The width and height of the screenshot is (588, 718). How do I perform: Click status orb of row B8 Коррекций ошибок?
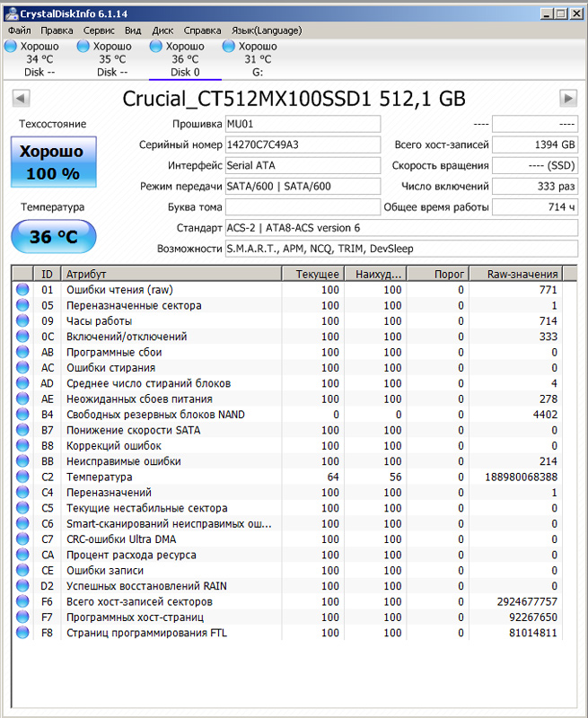pyautogui.click(x=22, y=445)
